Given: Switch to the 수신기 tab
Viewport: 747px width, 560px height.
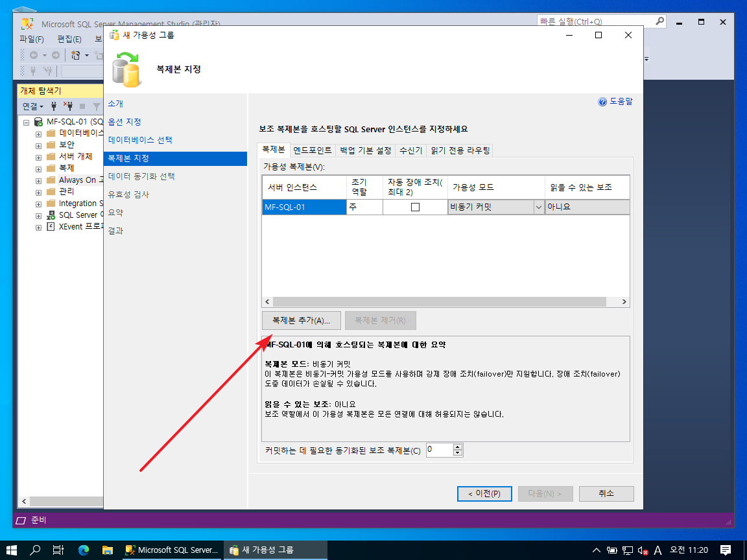Looking at the screenshot, I should click(410, 150).
